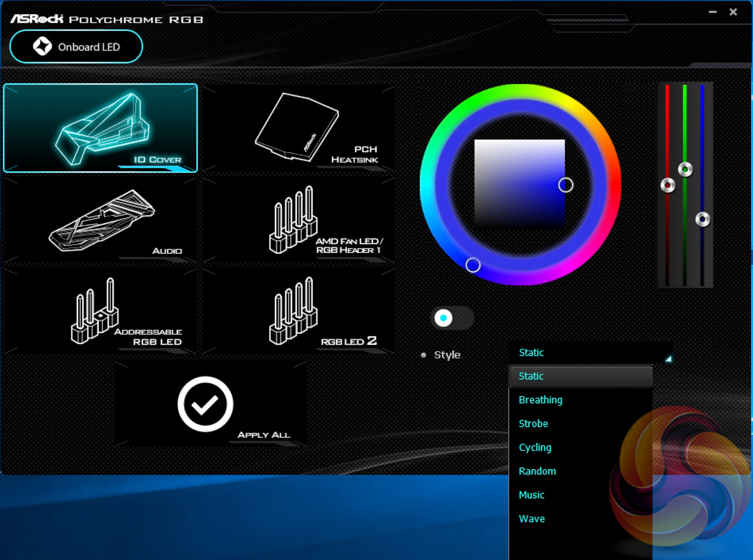Choose Music lighting style
Viewport: 753px width, 560px height.
pyautogui.click(x=581, y=495)
